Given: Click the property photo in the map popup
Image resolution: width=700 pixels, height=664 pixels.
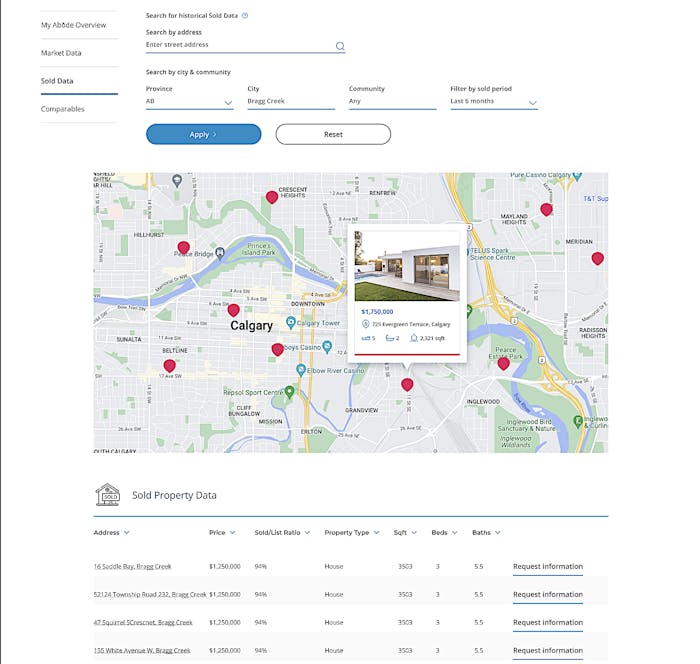Looking at the screenshot, I should click(407, 266).
